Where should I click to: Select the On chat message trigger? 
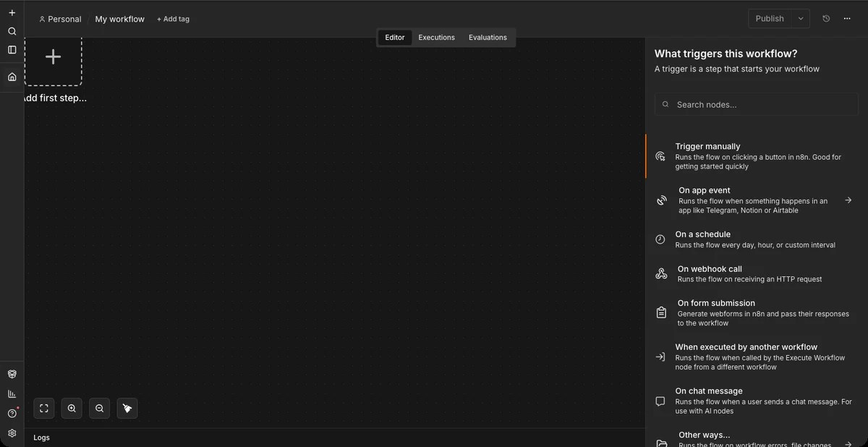(757, 401)
